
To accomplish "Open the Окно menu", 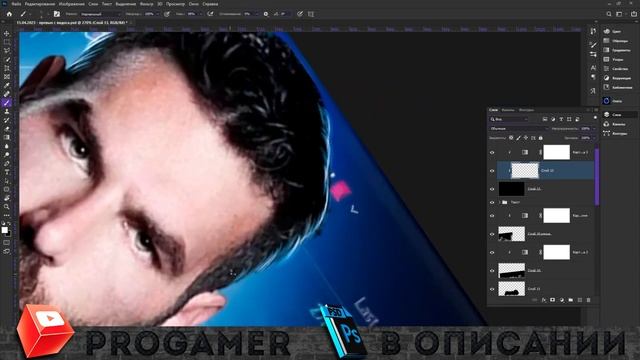I will pyautogui.click(x=194, y=4).
